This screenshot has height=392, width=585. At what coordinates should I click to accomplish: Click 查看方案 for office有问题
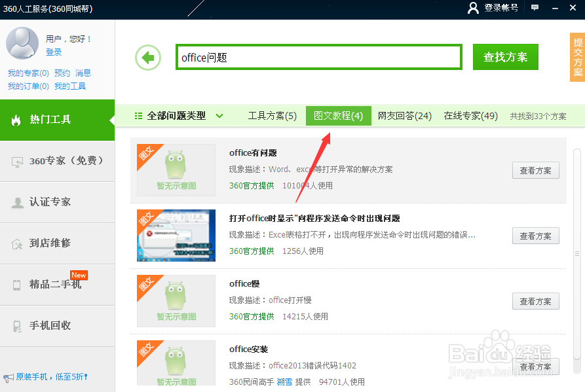(536, 170)
